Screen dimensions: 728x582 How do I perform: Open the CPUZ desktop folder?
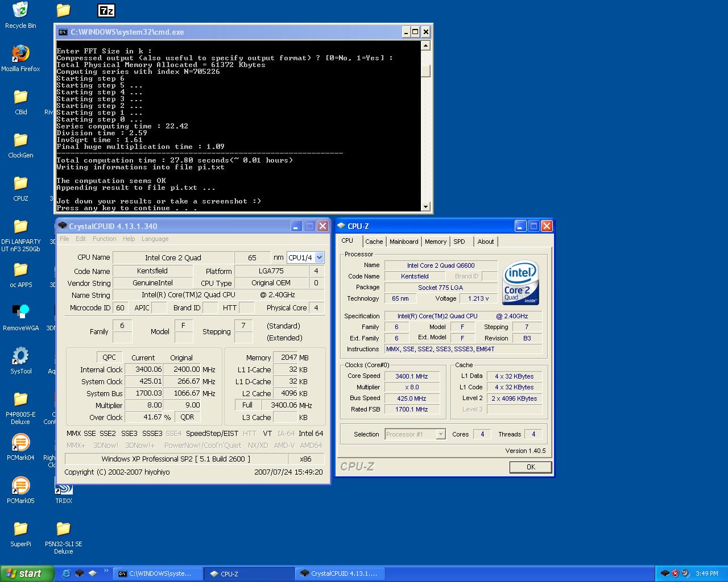pyautogui.click(x=20, y=188)
